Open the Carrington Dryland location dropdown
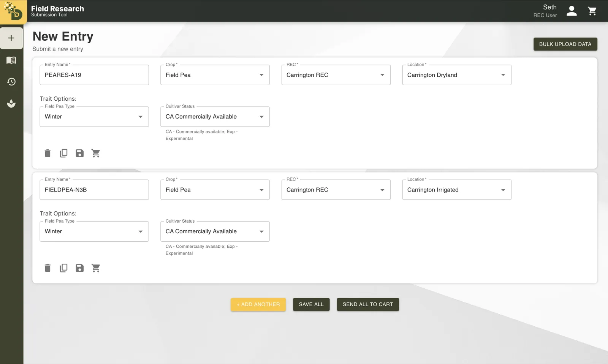Image resolution: width=608 pixels, height=364 pixels. pyautogui.click(x=457, y=75)
